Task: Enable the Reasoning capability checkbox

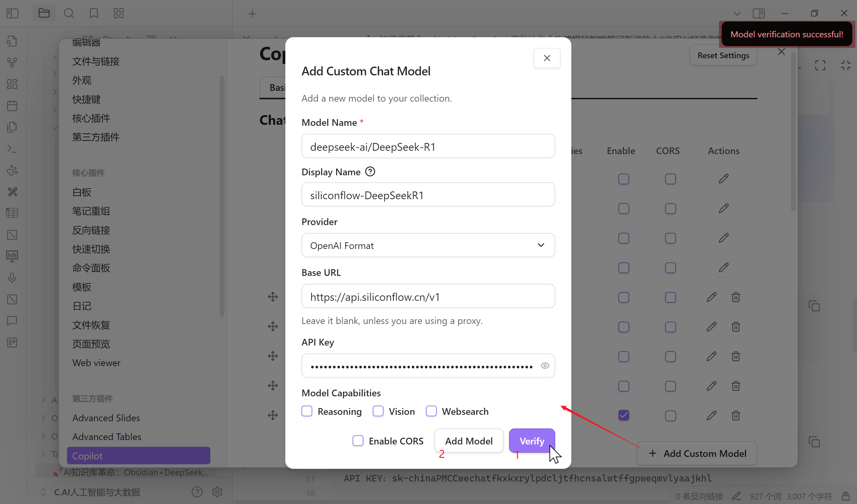Action: [x=307, y=411]
